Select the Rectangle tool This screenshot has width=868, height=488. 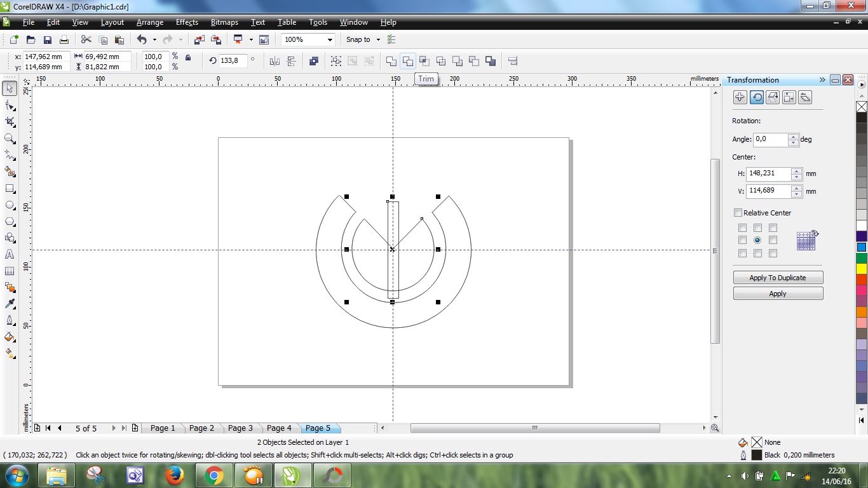click(10, 189)
